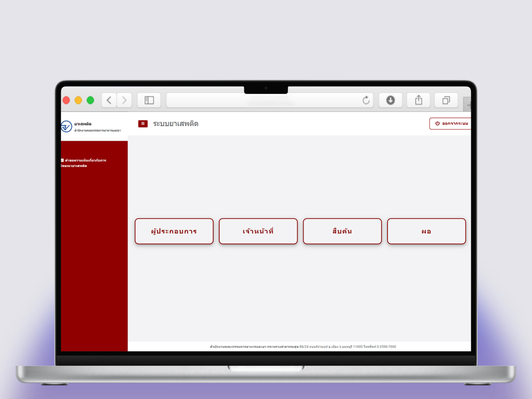
Task: Select the ผู้ประกอบการ button
Action: pyautogui.click(x=174, y=231)
